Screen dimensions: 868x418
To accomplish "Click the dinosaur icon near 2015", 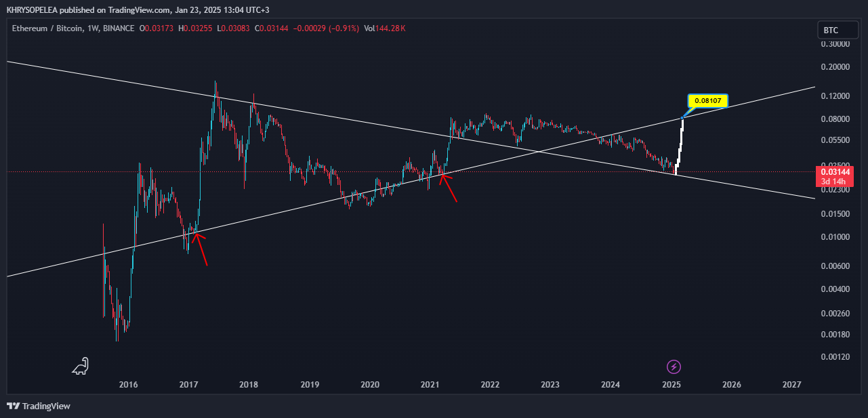I will coord(80,367).
